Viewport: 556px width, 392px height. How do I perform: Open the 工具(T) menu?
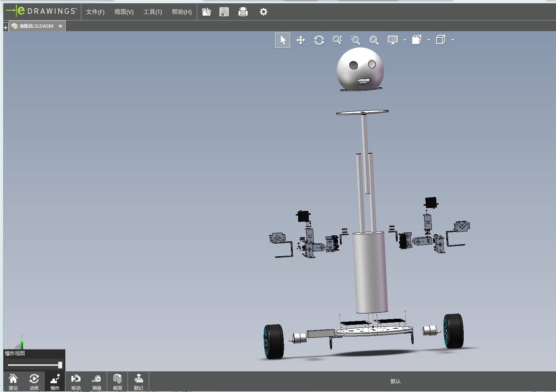(153, 12)
